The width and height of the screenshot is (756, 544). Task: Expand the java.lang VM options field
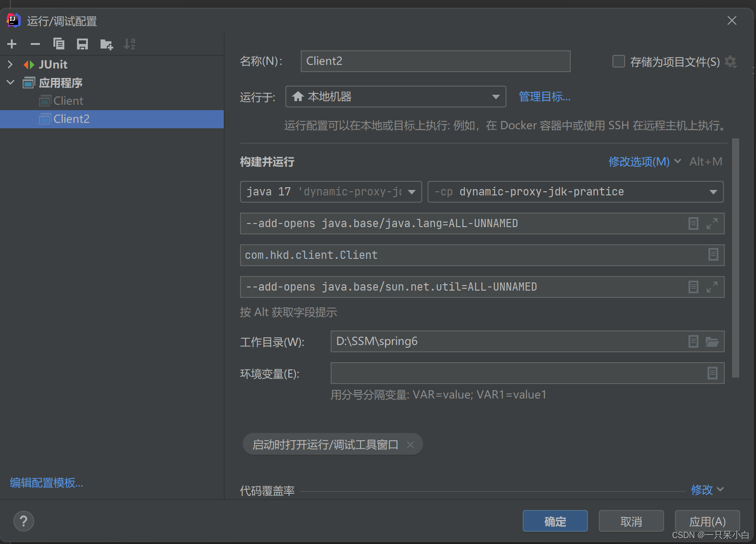coord(712,223)
